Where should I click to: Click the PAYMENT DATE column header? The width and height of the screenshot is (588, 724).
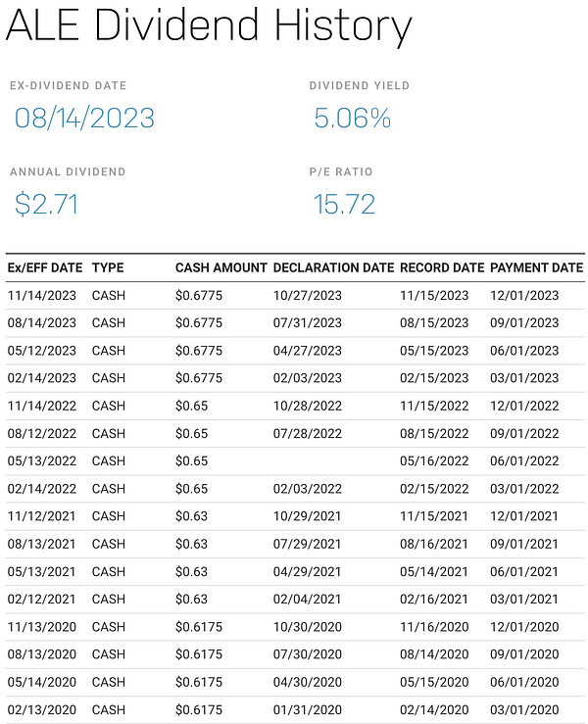[x=536, y=267]
